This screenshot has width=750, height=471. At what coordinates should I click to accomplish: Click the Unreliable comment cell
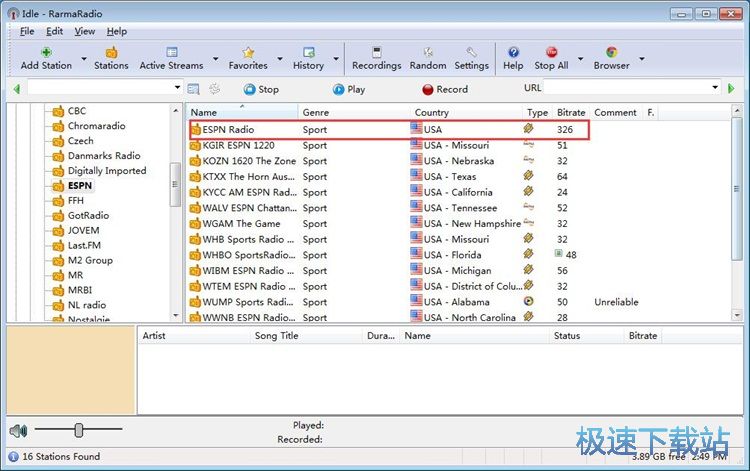[x=616, y=302]
